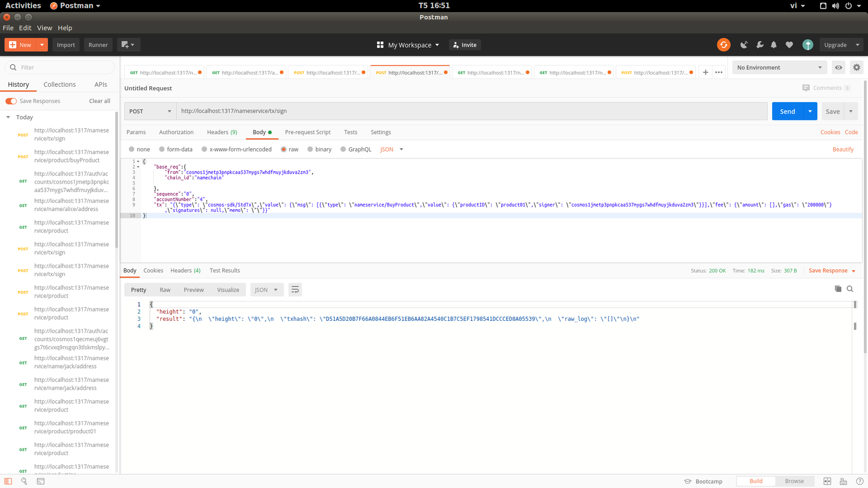Toggle Save Responses switch
The image size is (868, 488).
pos(11,101)
